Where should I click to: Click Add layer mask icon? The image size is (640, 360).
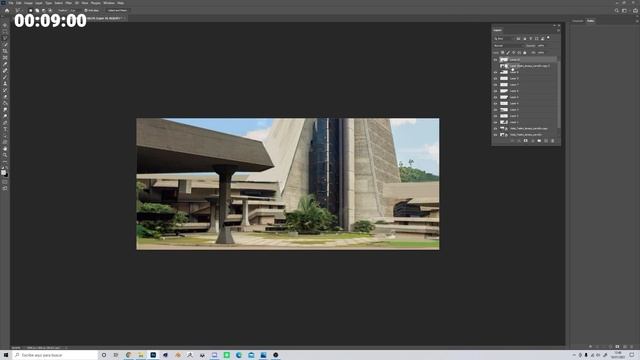(526, 141)
